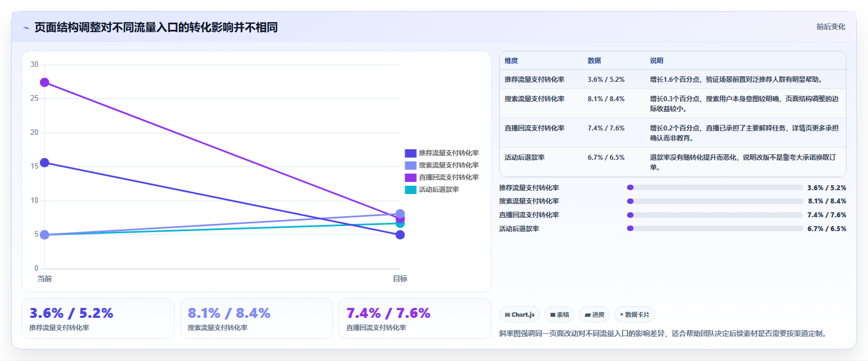The width and height of the screenshot is (868, 361).
Task: Click the 活动后退款率 label in progress list
Action: [x=519, y=229]
